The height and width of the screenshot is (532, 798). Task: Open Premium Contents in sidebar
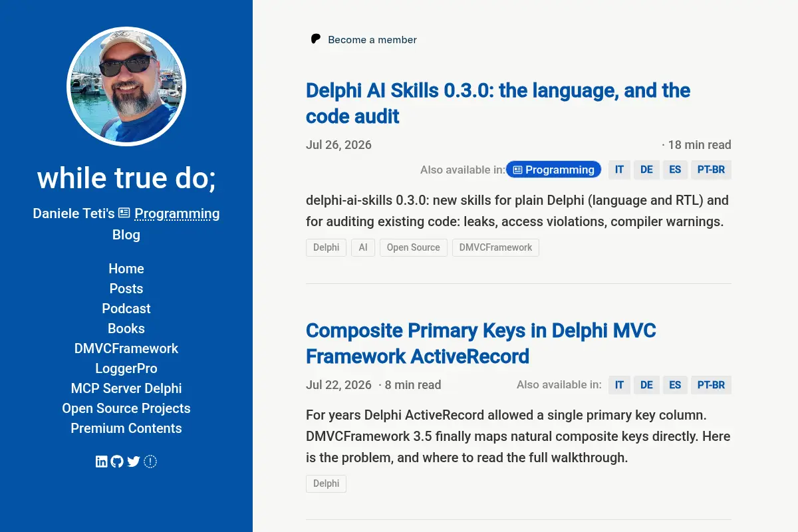pos(126,428)
